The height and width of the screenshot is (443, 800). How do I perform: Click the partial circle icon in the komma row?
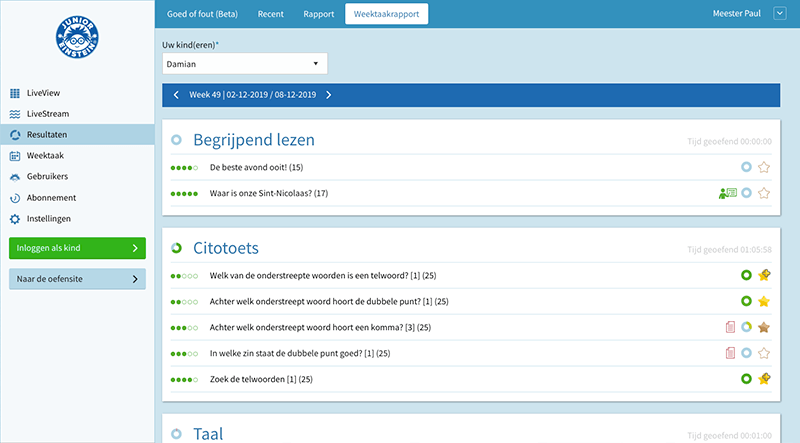pos(746,327)
